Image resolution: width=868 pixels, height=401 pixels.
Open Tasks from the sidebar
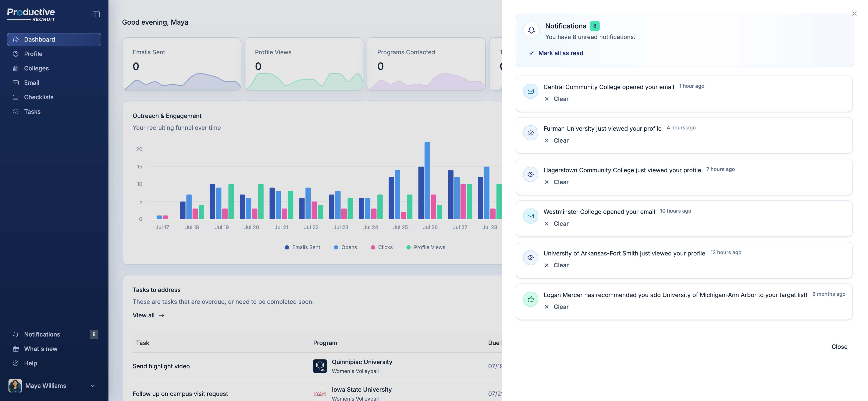(x=54, y=112)
